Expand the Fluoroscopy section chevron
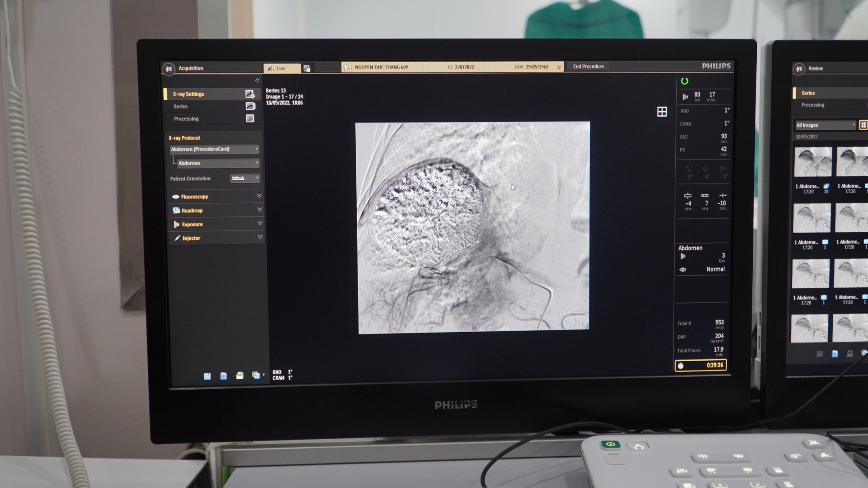This screenshot has width=868, height=488. pos(259,196)
